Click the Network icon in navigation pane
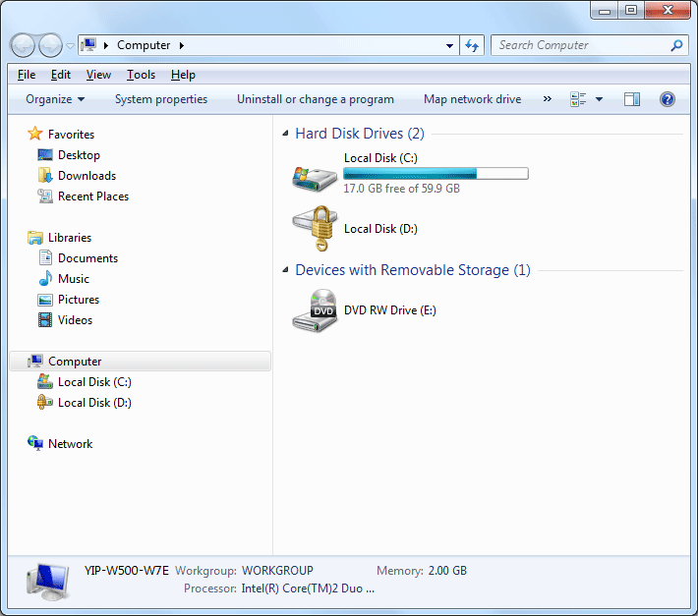698x616 pixels. [x=35, y=443]
